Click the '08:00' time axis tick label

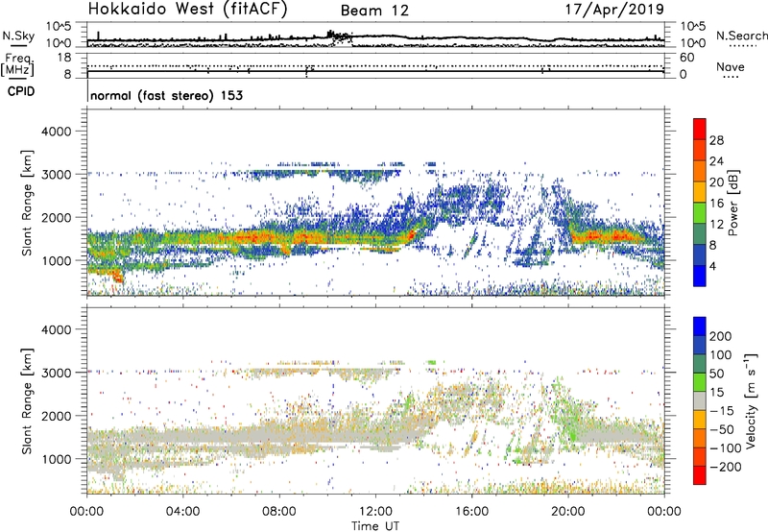(279, 512)
